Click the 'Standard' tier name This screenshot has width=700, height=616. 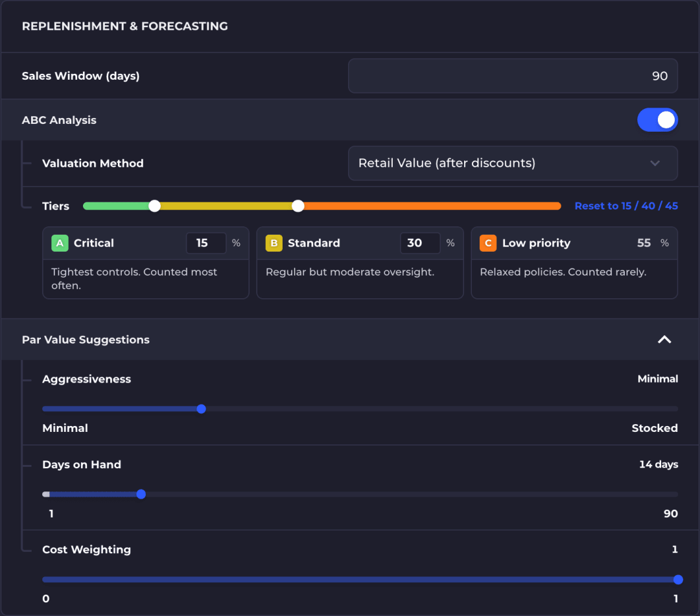pyautogui.click(x=314, y=243)
